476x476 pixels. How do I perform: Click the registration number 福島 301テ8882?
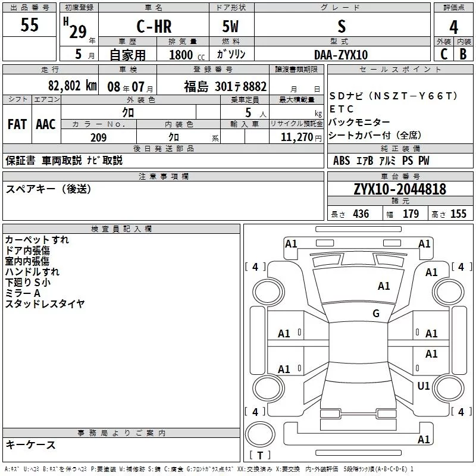pyautogui.click(x=225, y=86)
